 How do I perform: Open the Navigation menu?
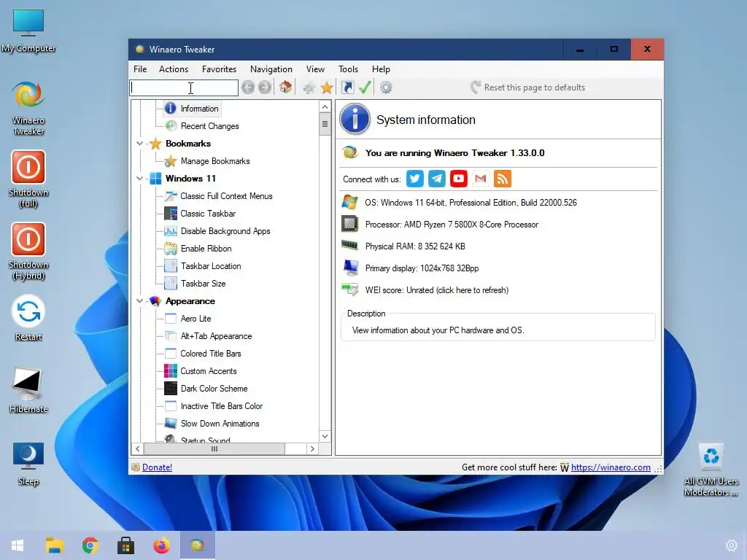(271, 69)
